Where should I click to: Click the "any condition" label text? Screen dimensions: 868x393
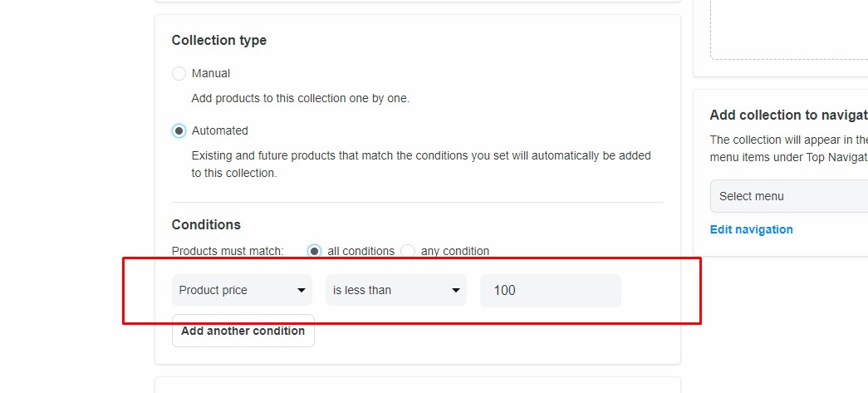point(455,251)
